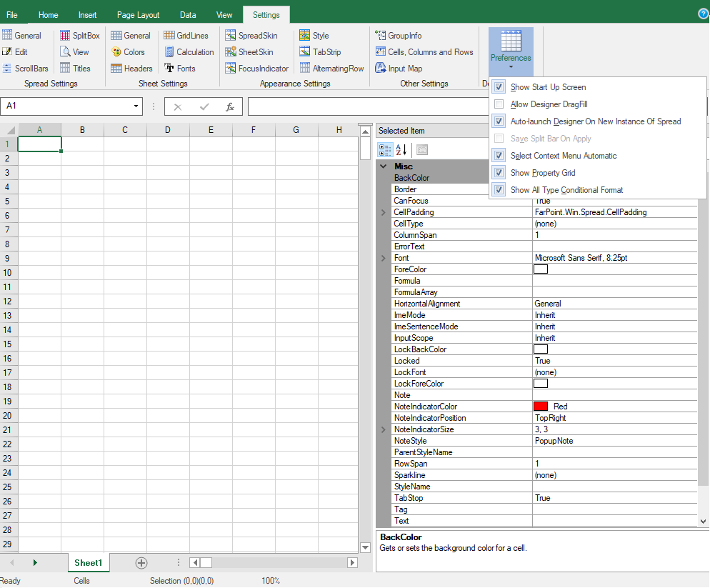Click the ForeColor white swatch
The height and width of the screenshot is (588, 710).
(541, 269)
